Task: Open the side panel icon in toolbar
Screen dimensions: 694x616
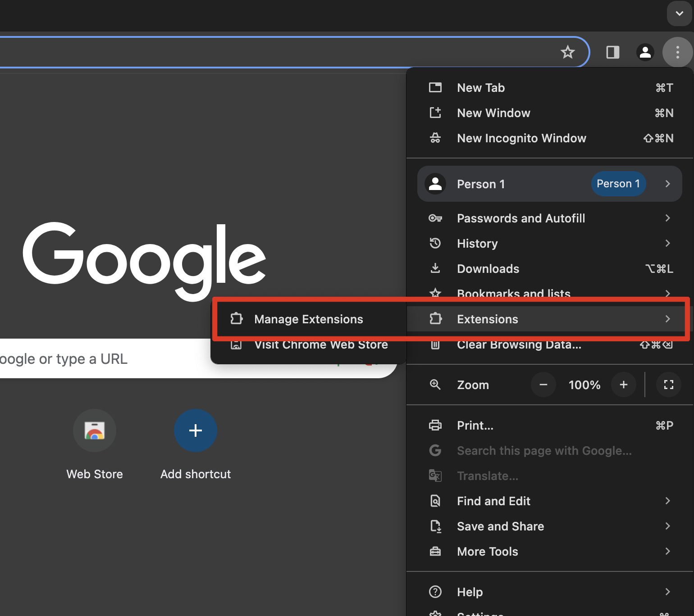Action: pyautogui.click(x=612, y=52)
